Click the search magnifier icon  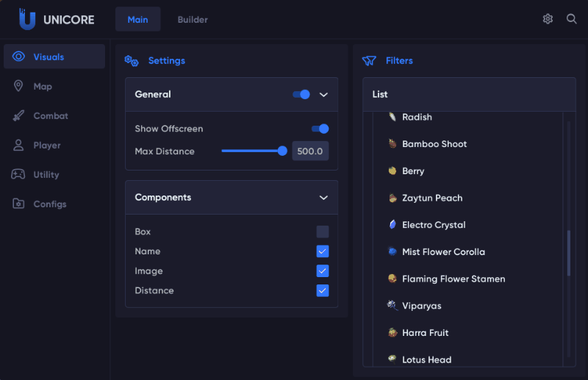[x=571, y=19]
